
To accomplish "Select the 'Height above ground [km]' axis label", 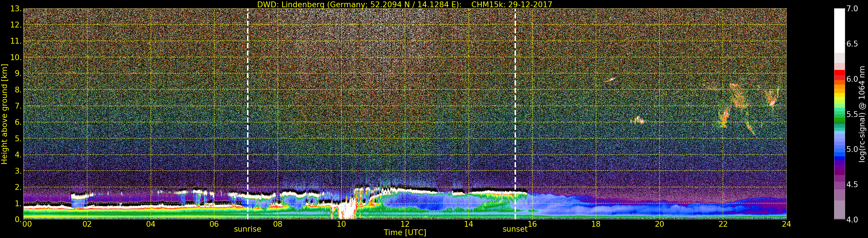I will (4, 114).
